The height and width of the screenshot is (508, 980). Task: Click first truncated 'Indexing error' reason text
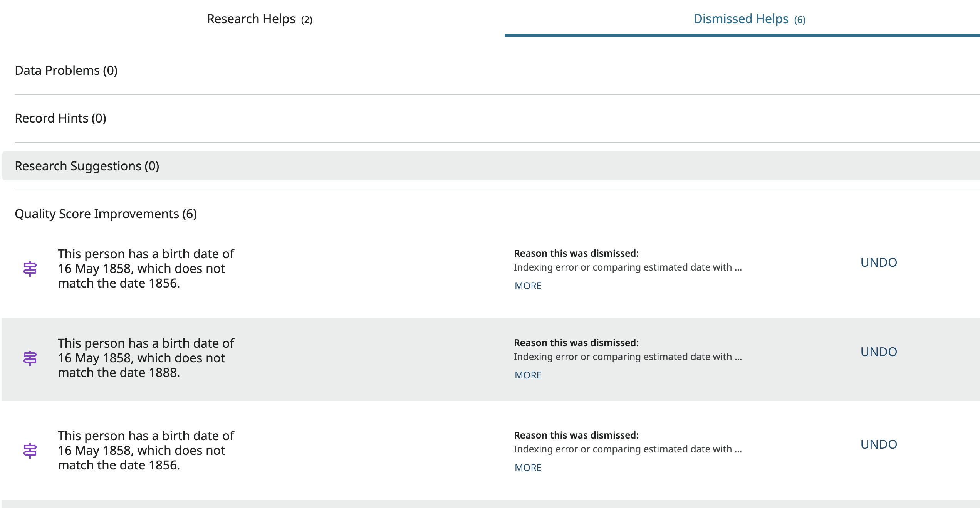[628, 267]
